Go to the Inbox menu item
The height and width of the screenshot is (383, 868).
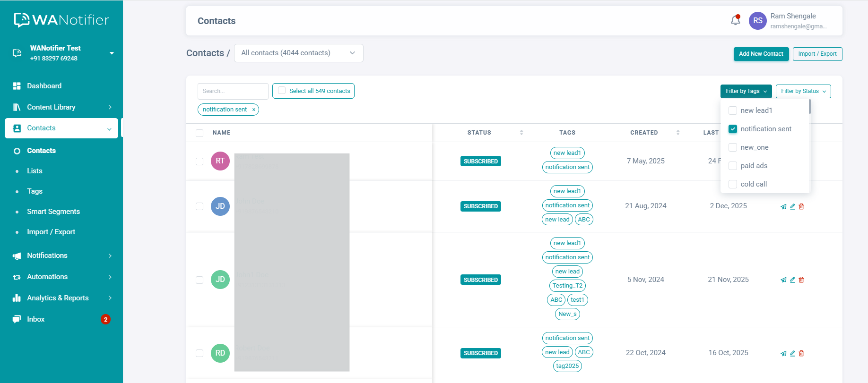[x=36, y=319]
